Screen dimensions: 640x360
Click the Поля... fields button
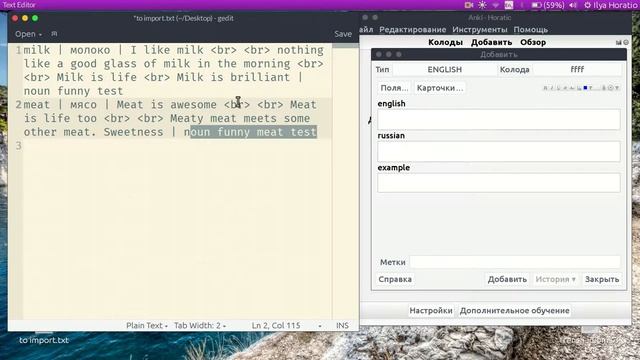click(x=394, y=88)
